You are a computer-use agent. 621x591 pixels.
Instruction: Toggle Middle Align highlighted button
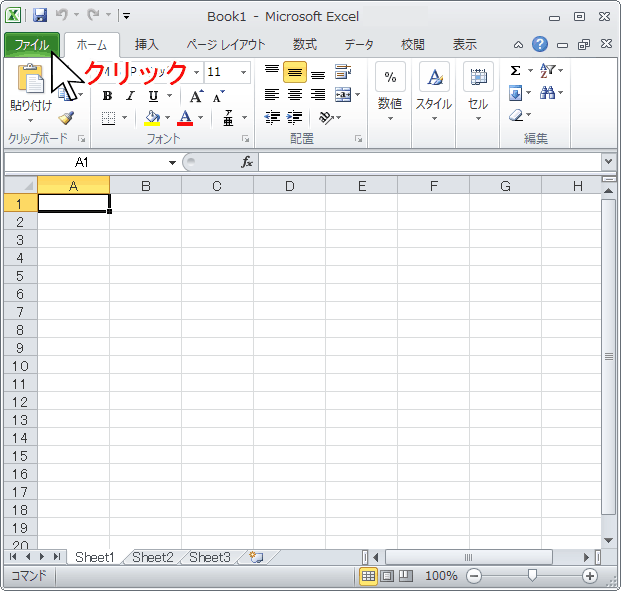coord(295,72)
